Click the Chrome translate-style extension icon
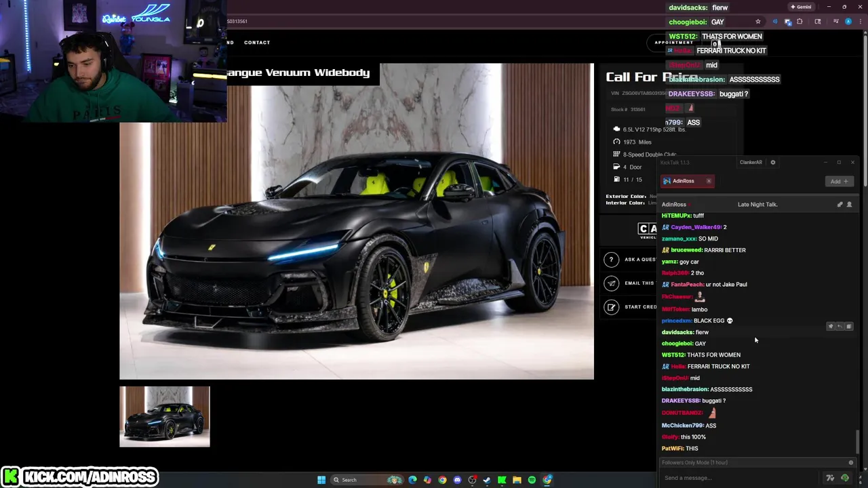Screen dimensions: 868x488 point(788,22)
